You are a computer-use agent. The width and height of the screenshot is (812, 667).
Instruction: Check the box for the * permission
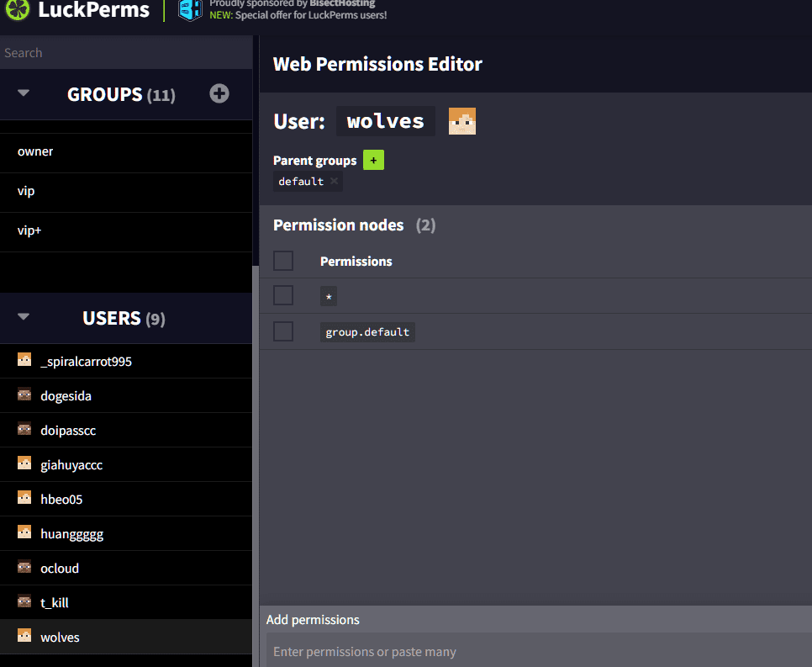[283, 295]
